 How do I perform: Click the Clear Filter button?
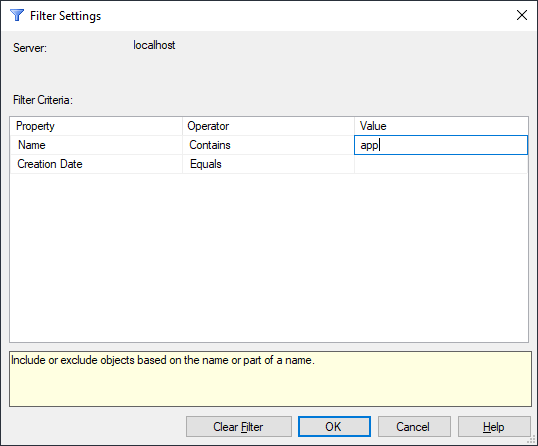(238, 426)
